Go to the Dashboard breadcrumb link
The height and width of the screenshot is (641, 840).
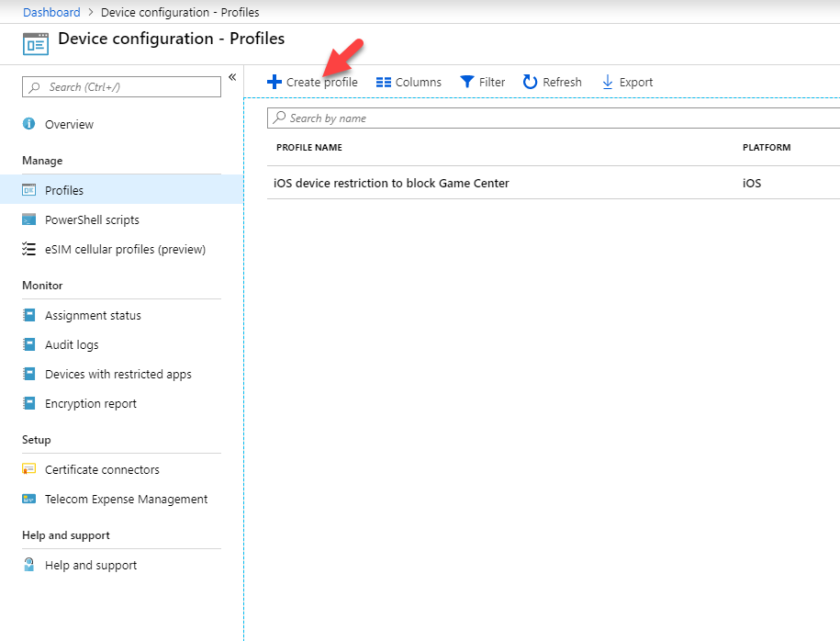pos(51,12)
